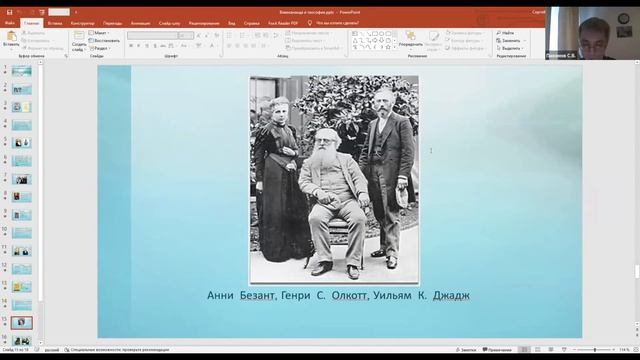
Task: Open the View (Вид) tab
Action: (231, 23)
